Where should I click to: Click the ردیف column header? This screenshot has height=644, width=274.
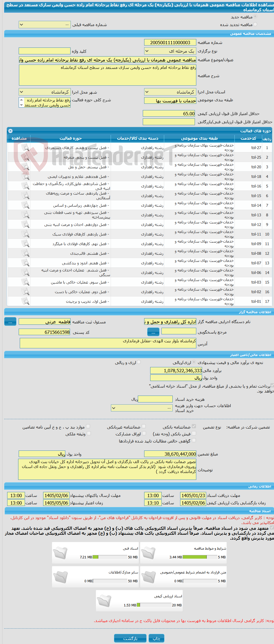[267, 138]
